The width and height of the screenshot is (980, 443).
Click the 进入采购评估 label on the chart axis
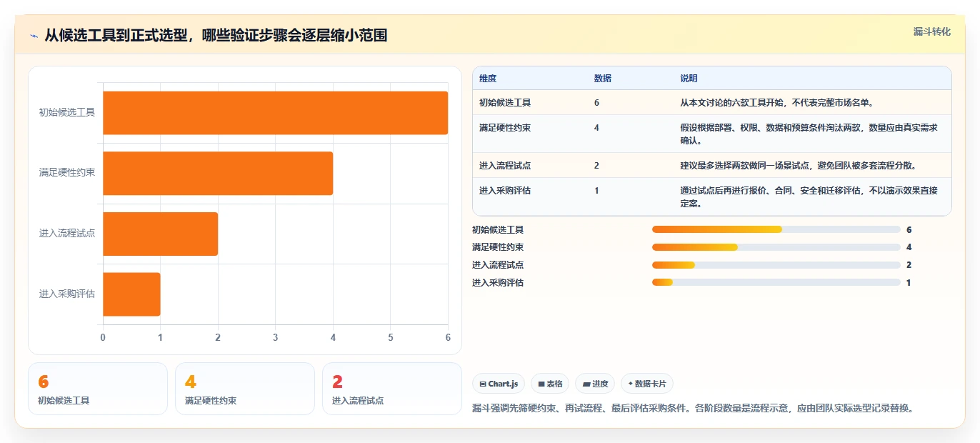(x=67, y=294)
